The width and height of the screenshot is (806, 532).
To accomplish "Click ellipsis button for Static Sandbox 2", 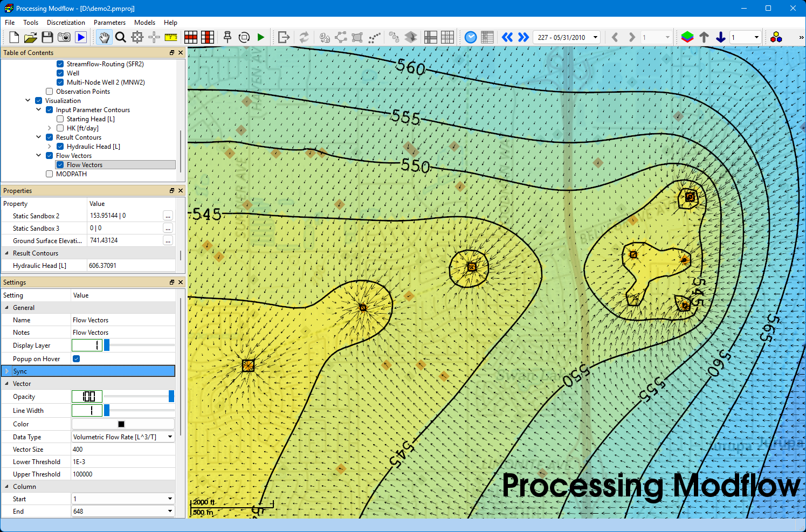I will [x=168, y=216].
